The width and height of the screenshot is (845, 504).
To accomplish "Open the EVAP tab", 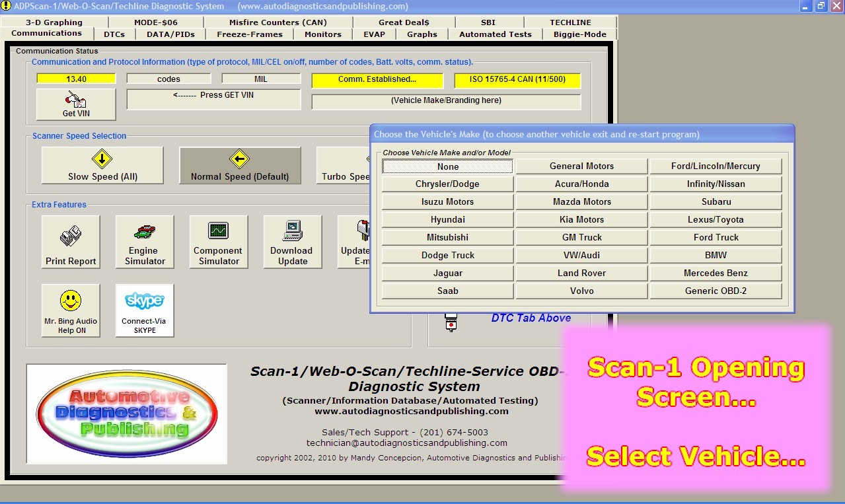I will (x=374, y=34).
